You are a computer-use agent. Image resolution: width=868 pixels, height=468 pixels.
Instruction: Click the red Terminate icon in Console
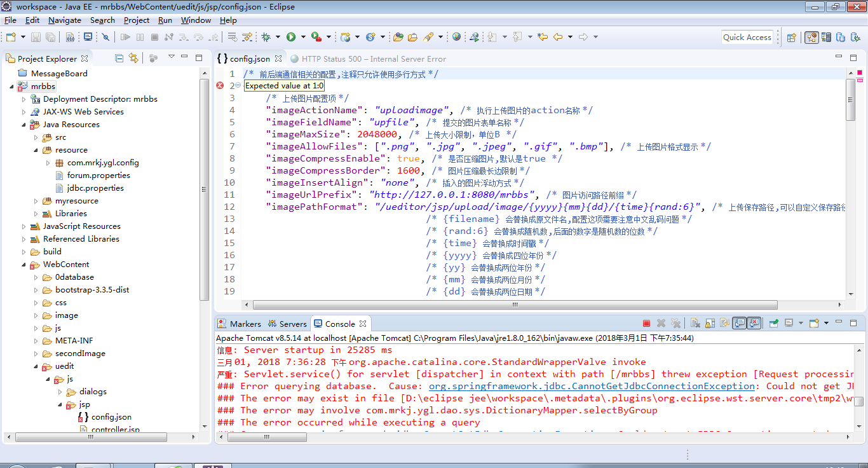pyautogui.click(x=646, y=323)
